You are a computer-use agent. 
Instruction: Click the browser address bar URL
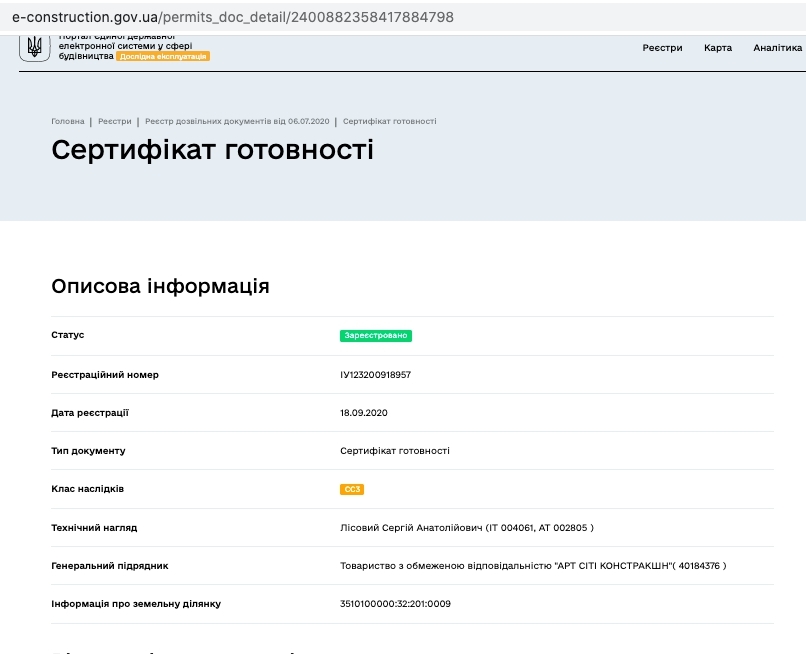point(233,17)
